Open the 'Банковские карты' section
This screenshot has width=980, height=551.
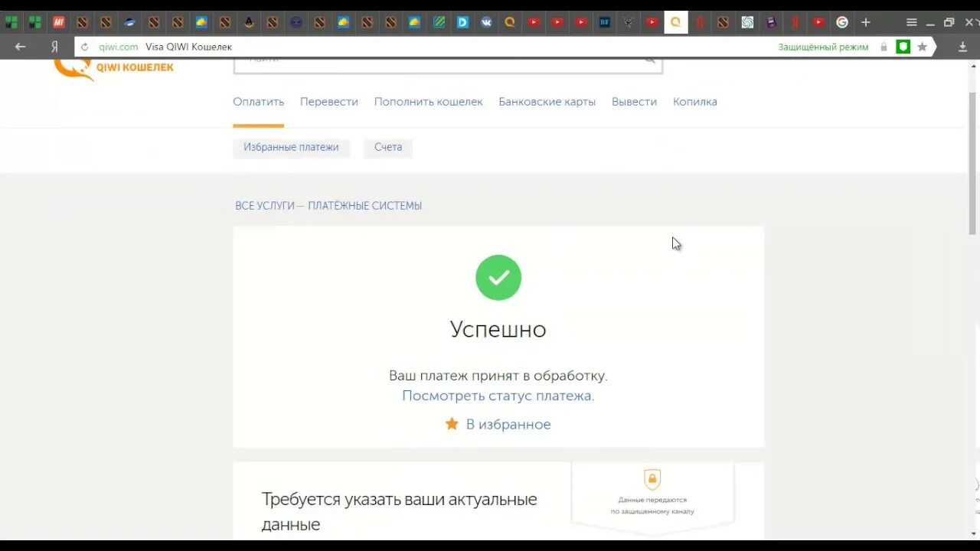[x=547, y=102]
